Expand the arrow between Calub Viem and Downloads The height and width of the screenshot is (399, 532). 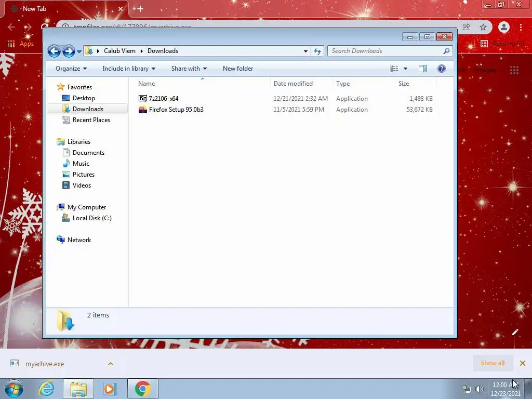(141, 51)
